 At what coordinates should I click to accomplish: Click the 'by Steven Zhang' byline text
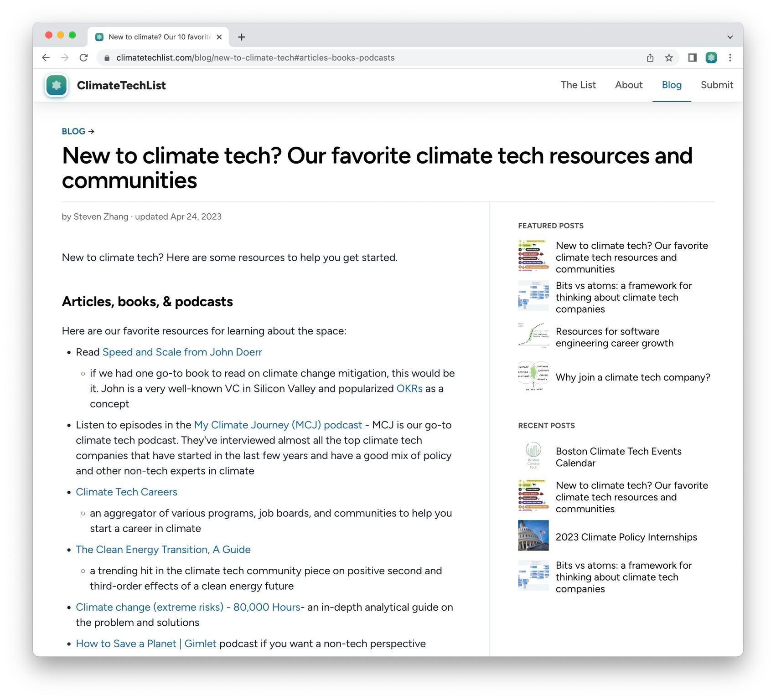point(95,216)
